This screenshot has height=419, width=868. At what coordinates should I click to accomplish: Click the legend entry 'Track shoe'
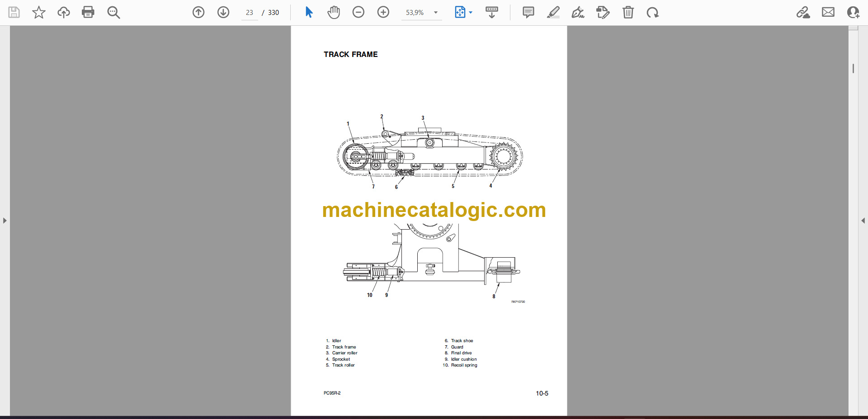462,341
